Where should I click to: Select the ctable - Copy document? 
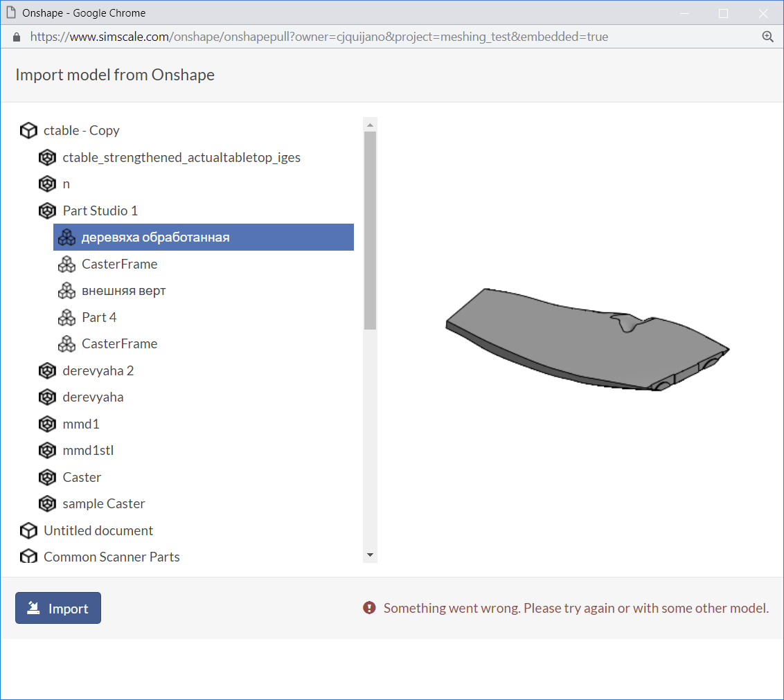82,130
